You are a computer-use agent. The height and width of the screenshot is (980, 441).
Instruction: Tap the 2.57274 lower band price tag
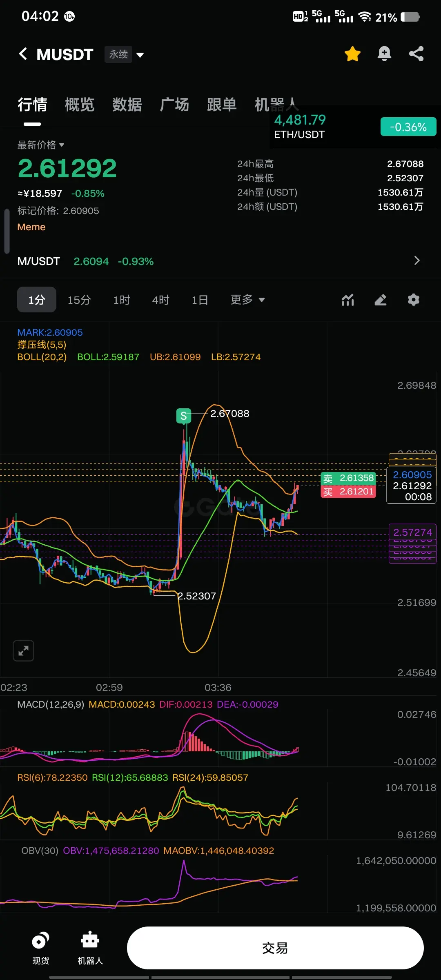(412, 532)
